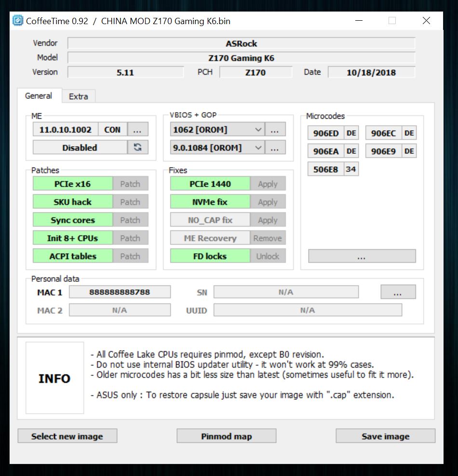Image resolution: width=458 pixels, height=476 pixels.
Task: Click the INFO box
Action: pyautogui.click(x=54, y=378)
